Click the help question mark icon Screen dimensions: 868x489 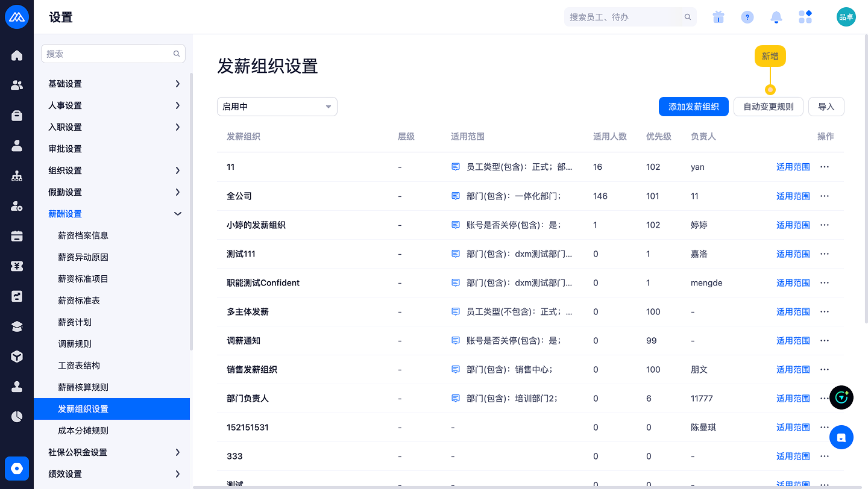(747, 17)
